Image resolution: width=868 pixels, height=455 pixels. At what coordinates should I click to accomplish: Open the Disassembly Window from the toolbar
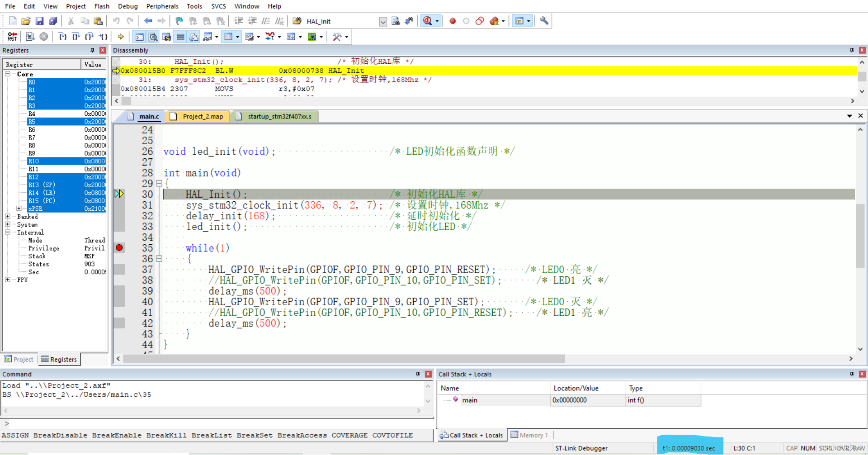(x=153, y=37)
